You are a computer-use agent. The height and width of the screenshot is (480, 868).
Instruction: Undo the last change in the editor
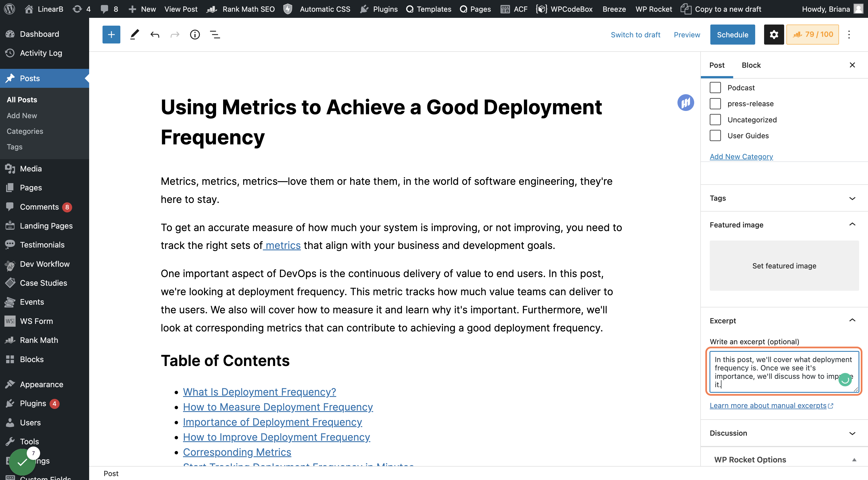coord(155,34)
